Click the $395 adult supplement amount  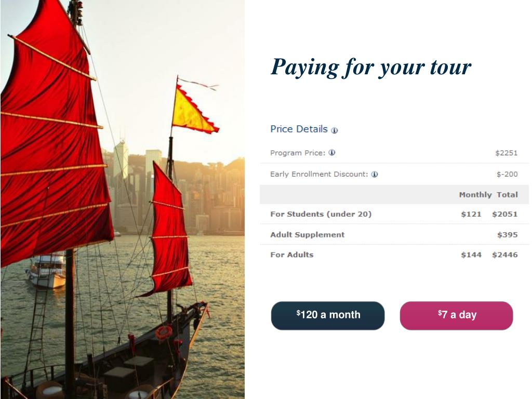click(507, 235)
